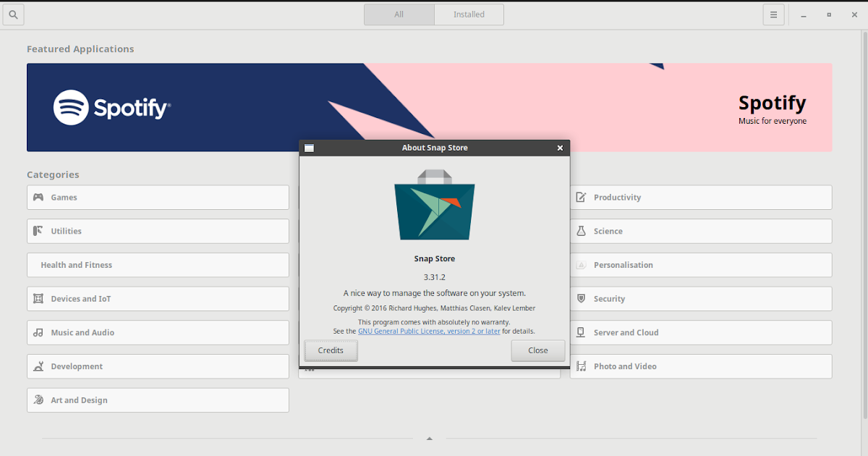Click the Photo and Video icon
868x456 pixels.
(582, 366)
